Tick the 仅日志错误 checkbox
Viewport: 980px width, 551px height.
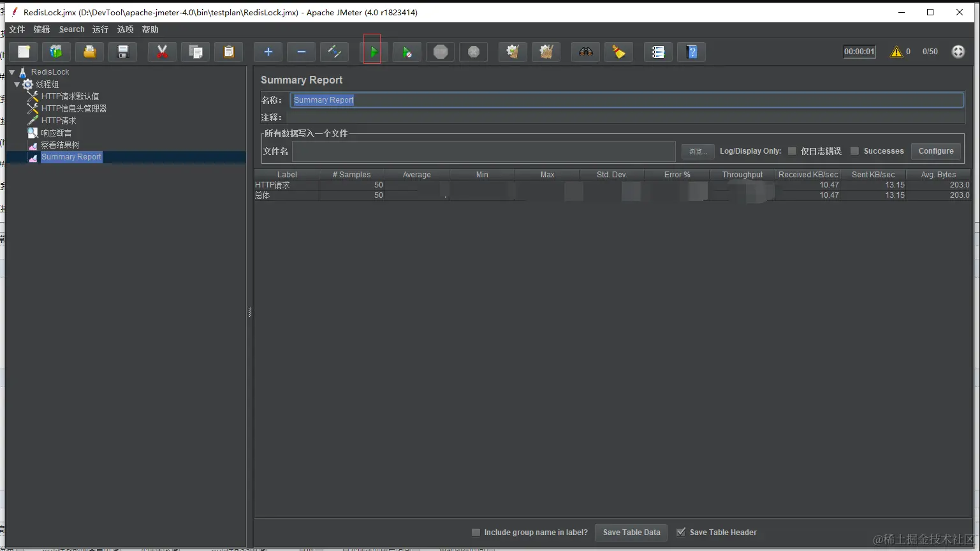[792, 151]
